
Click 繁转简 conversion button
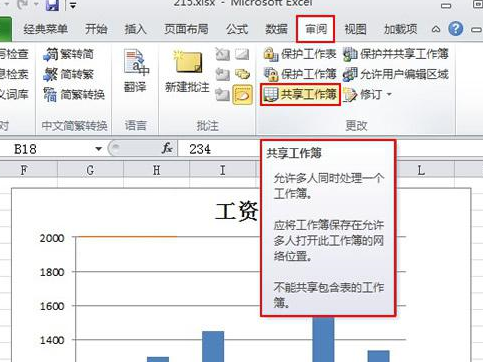69,54
